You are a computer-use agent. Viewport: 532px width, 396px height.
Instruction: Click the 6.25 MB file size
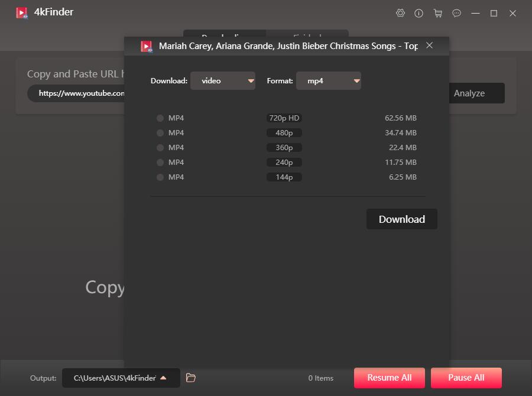(403, 177)
